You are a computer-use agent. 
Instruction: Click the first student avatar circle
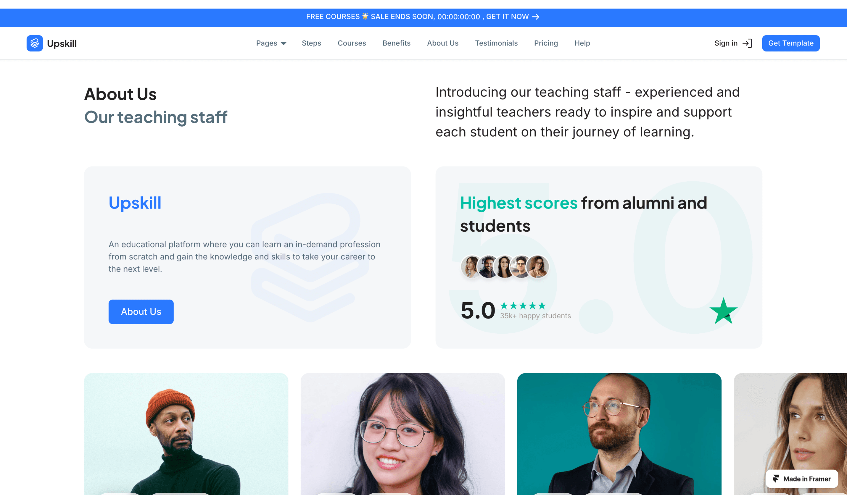471,266
